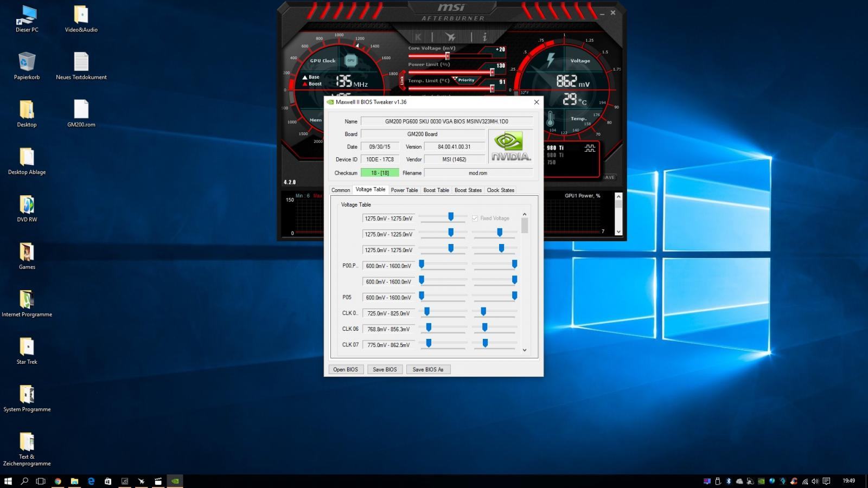Viewport: 868px width, 488px height.
Task: Click the Afterburner graph scroll-up arrow
Action: pos(618,196)
